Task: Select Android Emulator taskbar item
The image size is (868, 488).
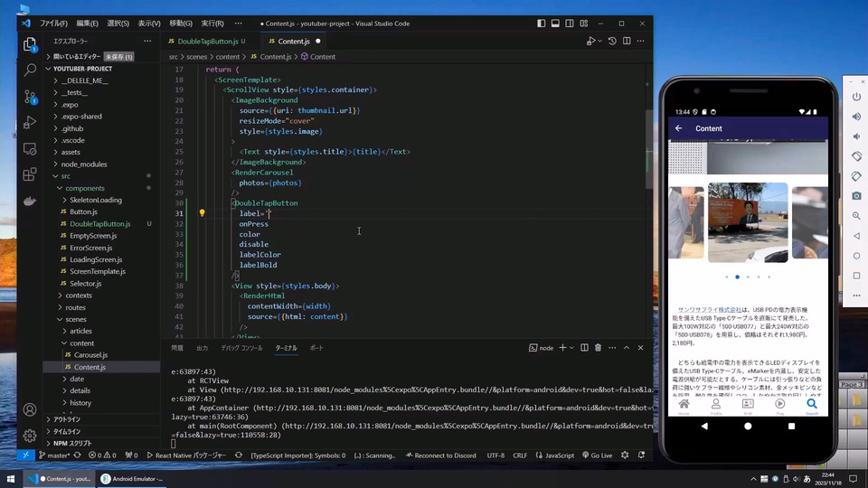Action: [132, 479]
